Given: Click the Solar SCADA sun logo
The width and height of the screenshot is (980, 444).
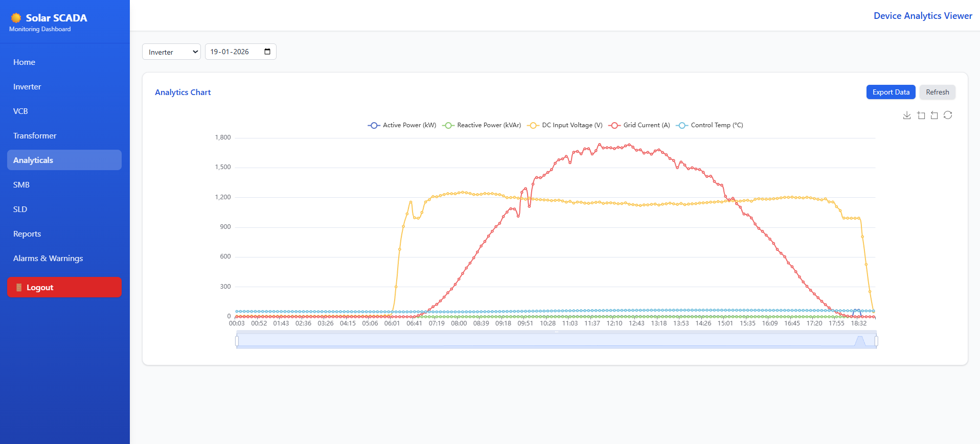Looking at the screenshot, I should coord(16,18).
